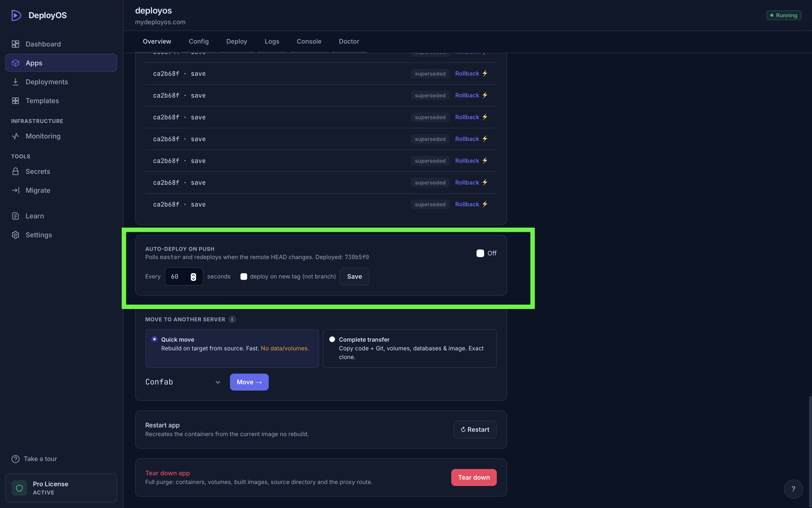
Task: Switch to the Config tab
Action: tap(199, 41)
